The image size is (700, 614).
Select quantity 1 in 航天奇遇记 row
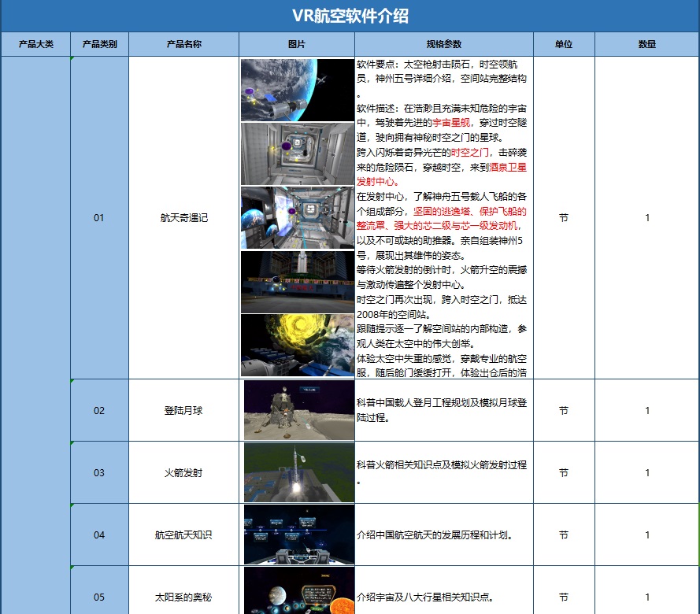click(x=647, y=218)
